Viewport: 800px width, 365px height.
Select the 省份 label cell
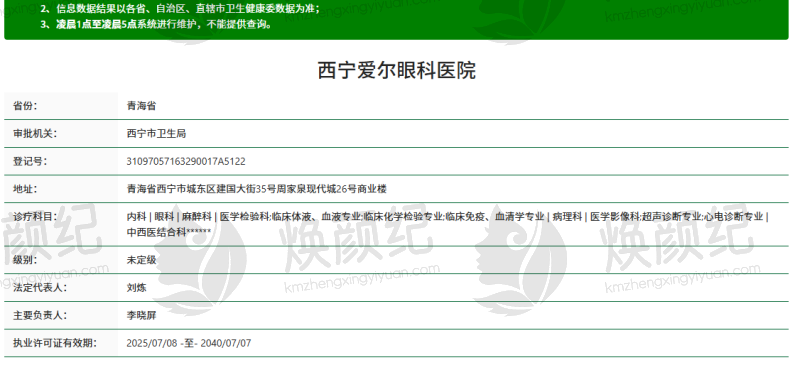pyautogui.click(x=61, y=106)
